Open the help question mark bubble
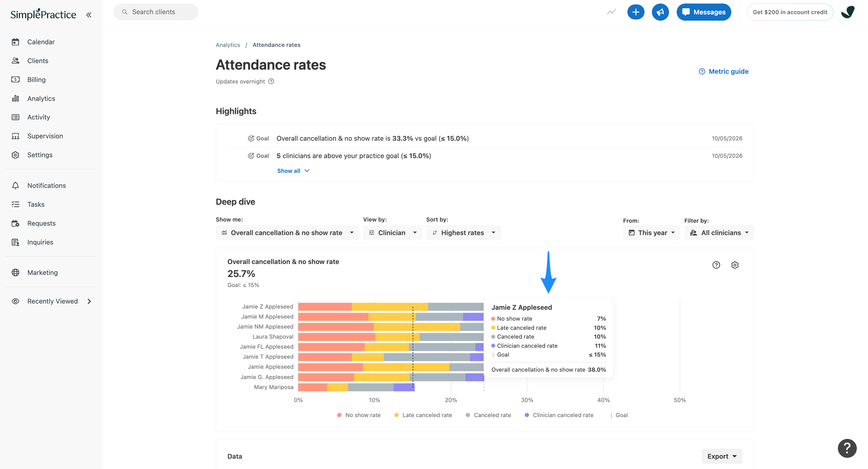Viewport: 868px width, 469px height. pos(847,448)
